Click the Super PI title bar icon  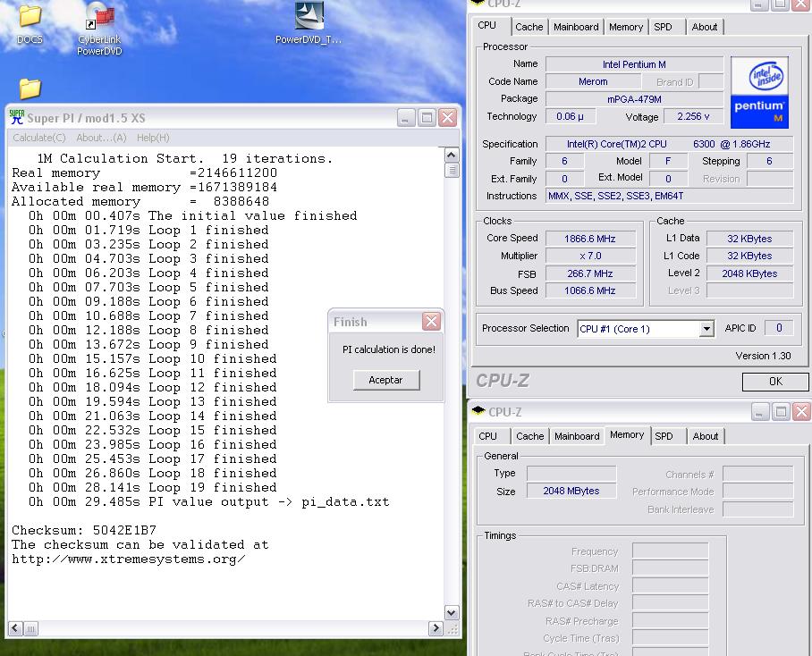[x=16, y=117]
